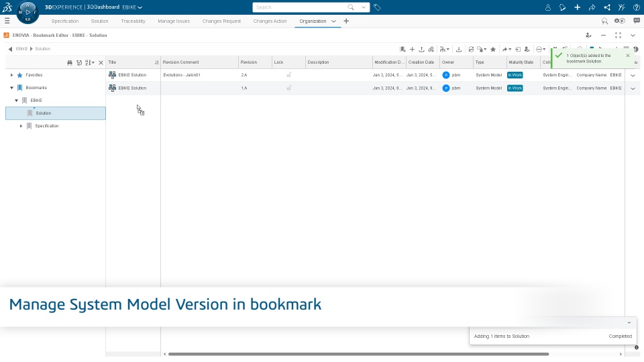Switch to the Solution tab

[x=99, y=21]
